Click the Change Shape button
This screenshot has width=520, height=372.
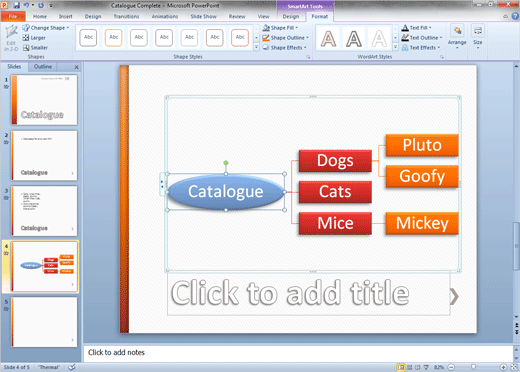46,28
